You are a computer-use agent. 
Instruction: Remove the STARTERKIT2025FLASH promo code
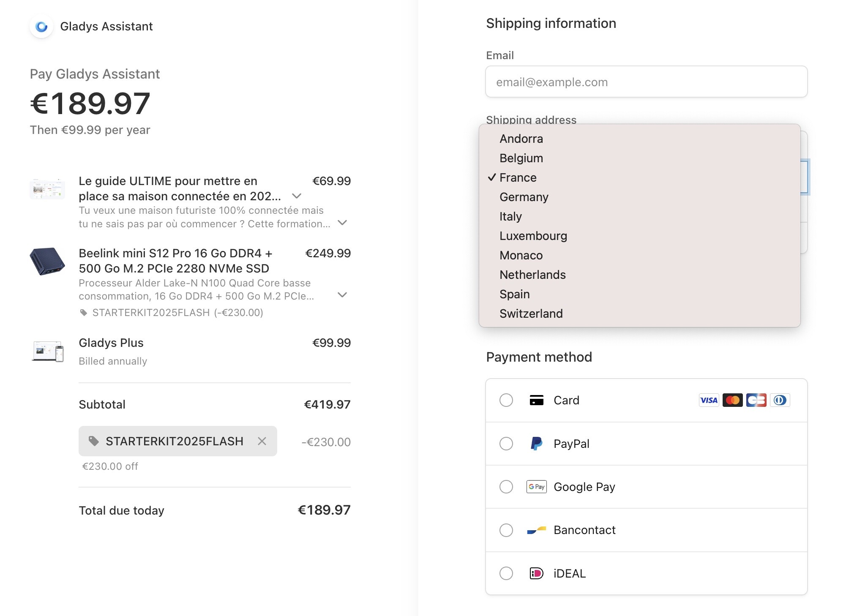262,441
